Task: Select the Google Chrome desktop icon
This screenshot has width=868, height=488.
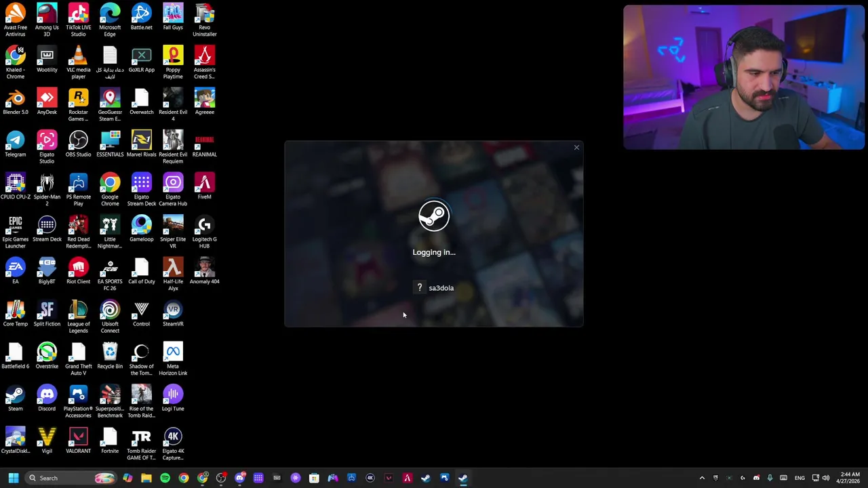Action: (110, 190)
